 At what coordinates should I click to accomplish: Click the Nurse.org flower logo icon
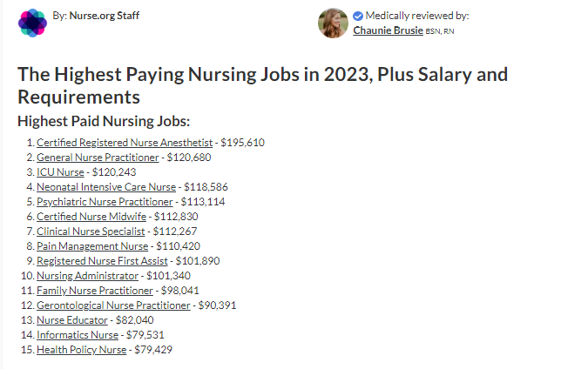[x=32, y=23]
